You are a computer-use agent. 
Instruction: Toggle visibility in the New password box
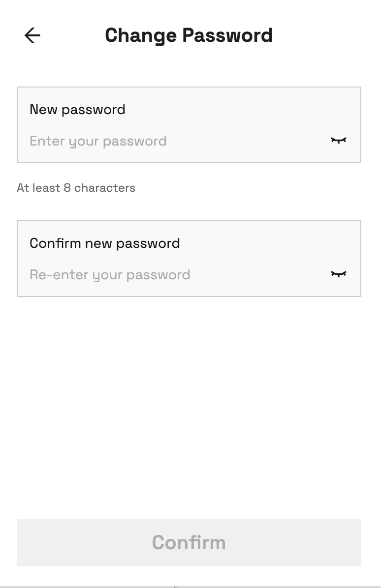pyautogui.click(x=338, y=141)
